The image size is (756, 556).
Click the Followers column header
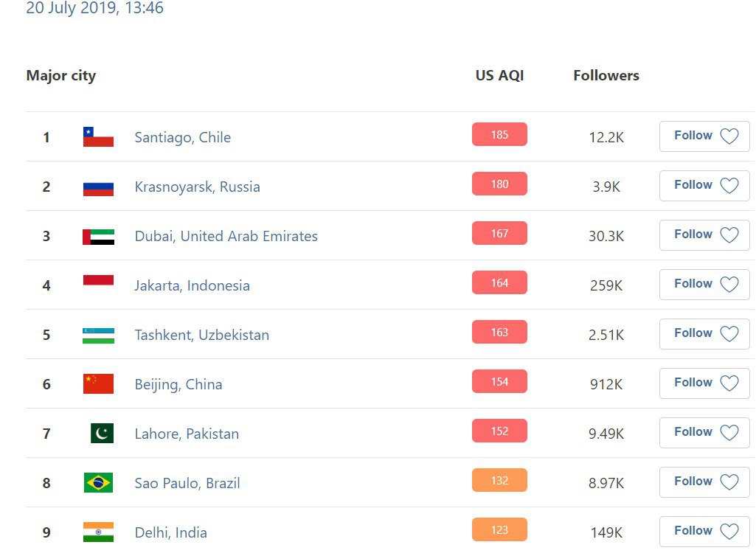click(x=606, y=75)
